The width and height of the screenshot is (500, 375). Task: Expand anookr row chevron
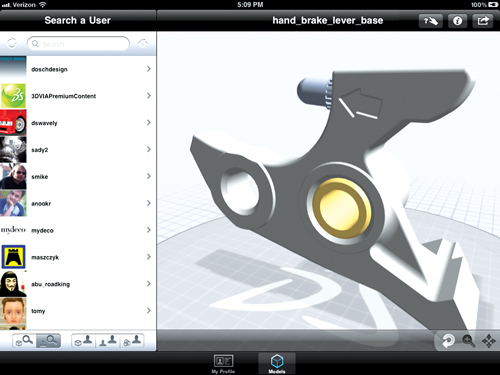pos(149,203)
